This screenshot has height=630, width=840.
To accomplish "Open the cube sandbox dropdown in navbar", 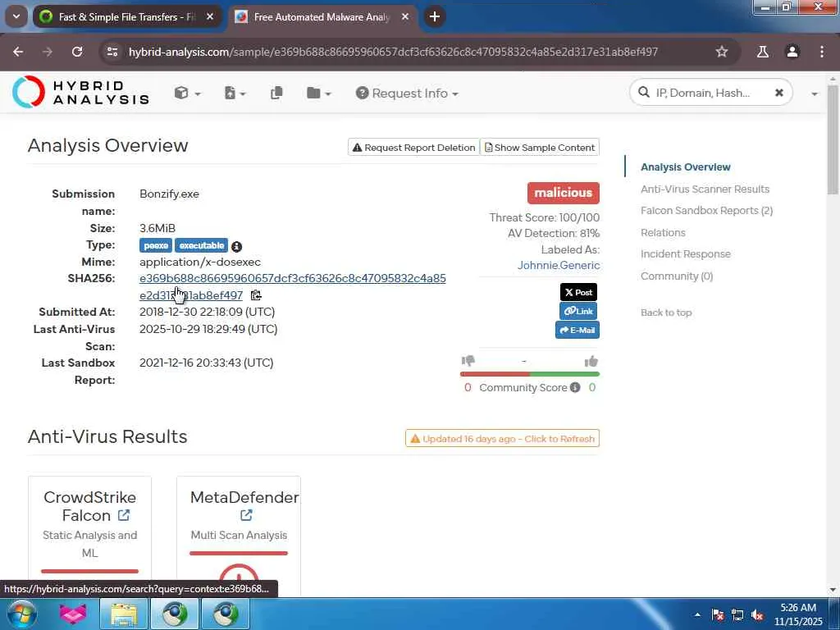I will point(187,94).
